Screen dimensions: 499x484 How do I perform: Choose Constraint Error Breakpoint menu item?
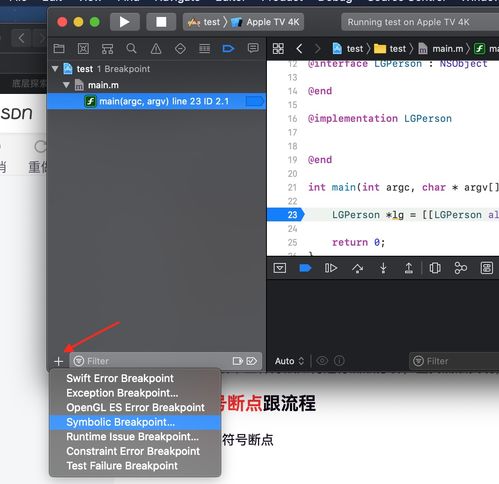[135, 451]
